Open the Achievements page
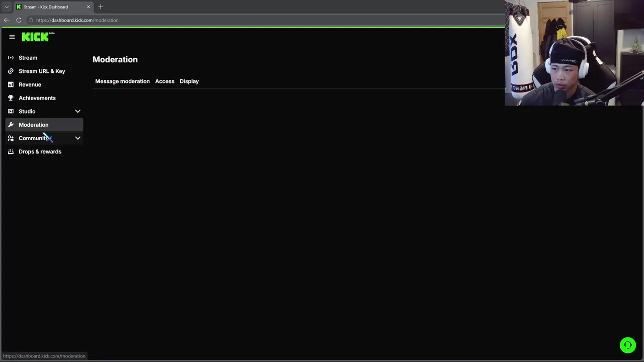644x362 pixels. pos(44,98)
